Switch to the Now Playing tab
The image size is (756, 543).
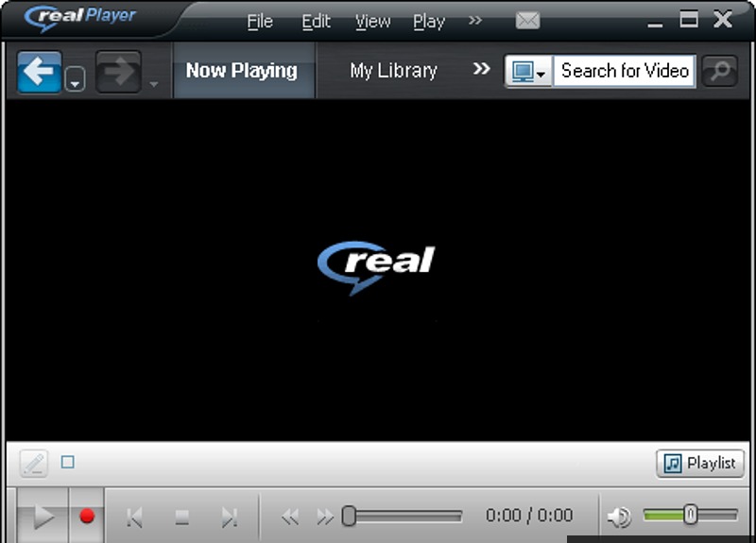point(242,70)
